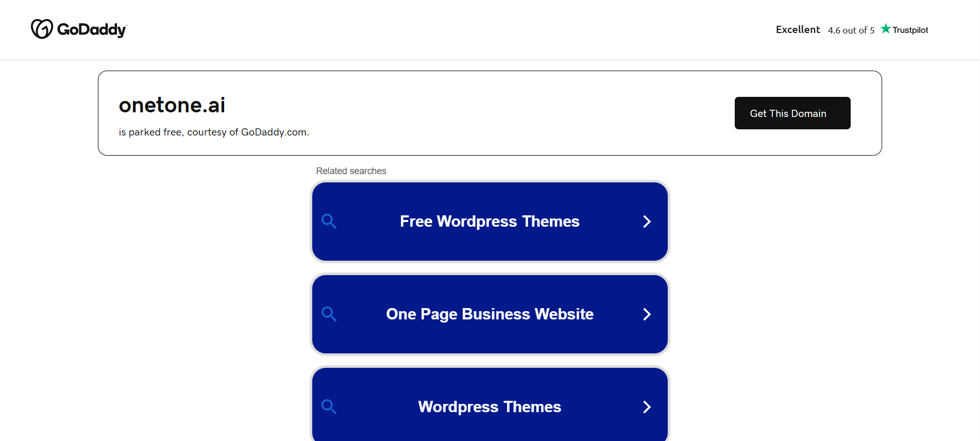The image size is (980, 441).
Task: Click the search icon beside Free Wordpress Themes
Action: tap(329, 222)
